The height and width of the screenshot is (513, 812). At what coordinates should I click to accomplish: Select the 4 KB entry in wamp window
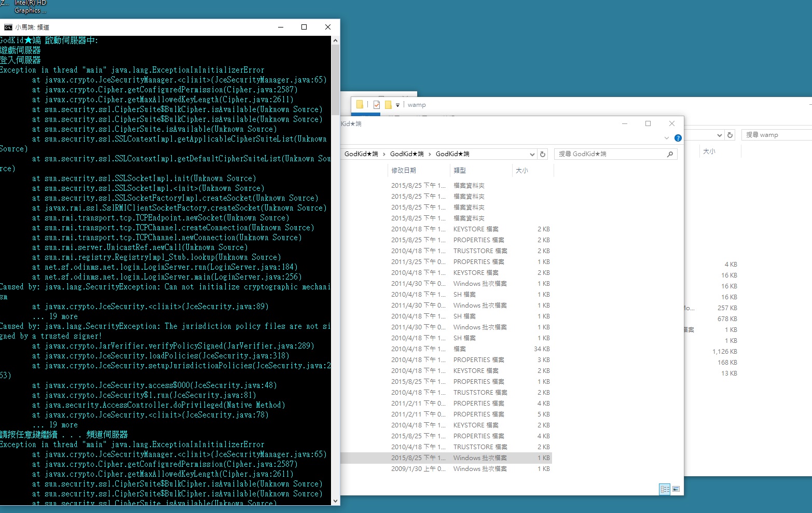coord(731,265)
